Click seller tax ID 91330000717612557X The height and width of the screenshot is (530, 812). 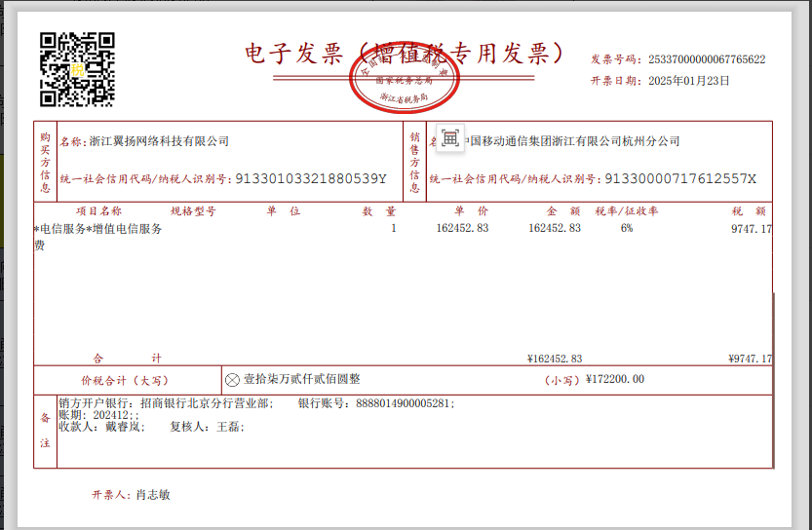(680, 179)
